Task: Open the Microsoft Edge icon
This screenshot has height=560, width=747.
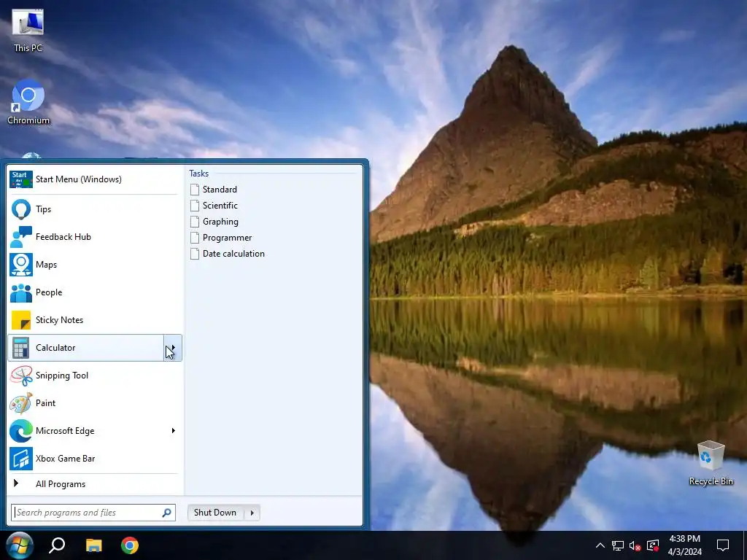Action: click(21, 431)
